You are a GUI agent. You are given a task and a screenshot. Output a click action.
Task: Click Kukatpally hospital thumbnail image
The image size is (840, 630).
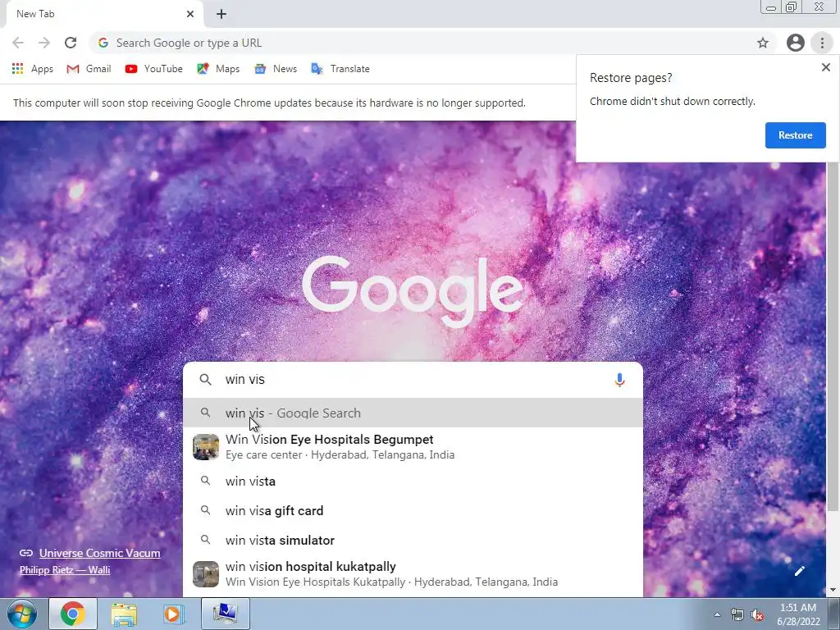tap(206, 573)
